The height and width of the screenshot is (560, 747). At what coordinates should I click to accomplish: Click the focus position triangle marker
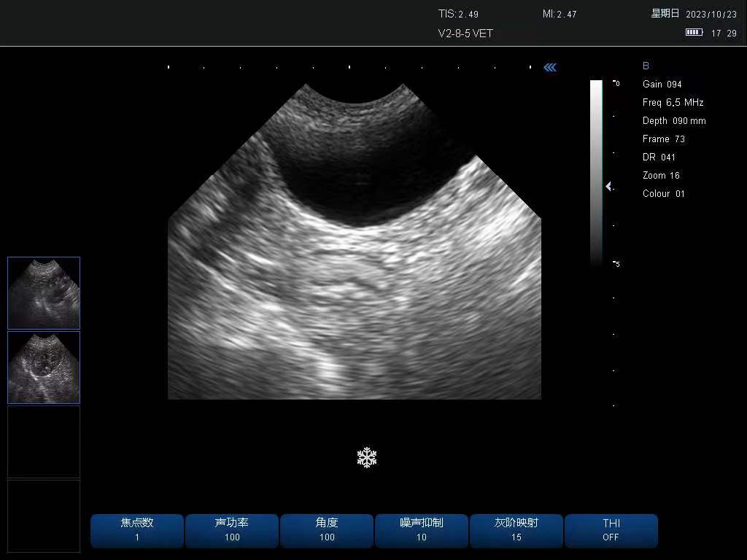click(x=608, y=187)
